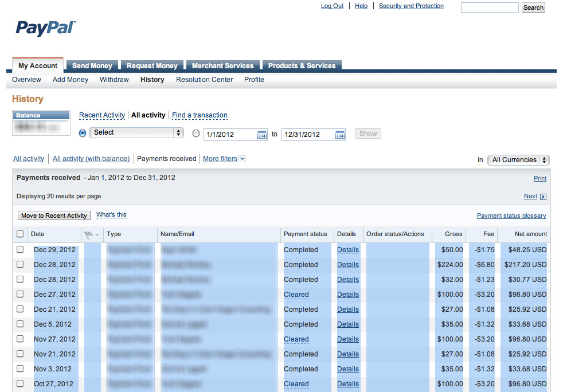
Task: Open Find a transaction link
Action: coord(200,115)
